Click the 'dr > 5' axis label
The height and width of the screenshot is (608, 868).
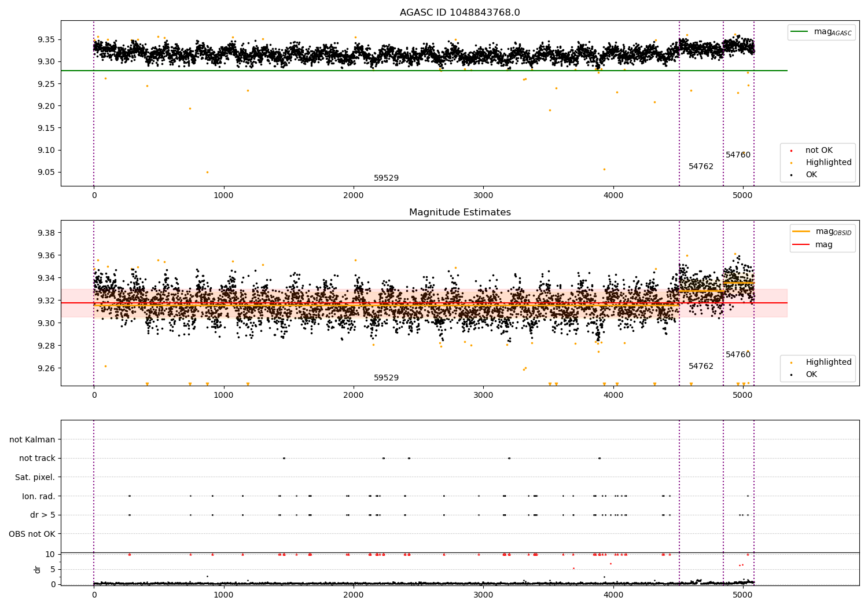point(43,515)
